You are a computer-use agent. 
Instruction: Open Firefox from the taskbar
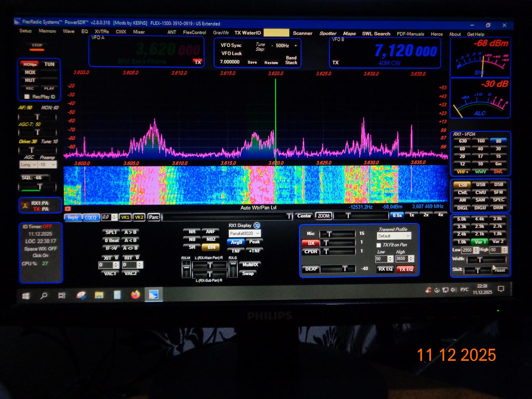[135, 295]
